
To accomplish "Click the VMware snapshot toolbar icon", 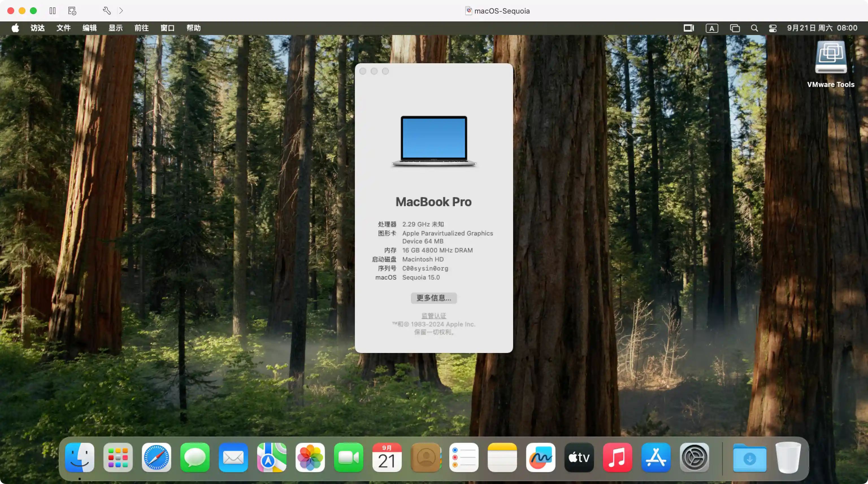I will coord(71,10).
